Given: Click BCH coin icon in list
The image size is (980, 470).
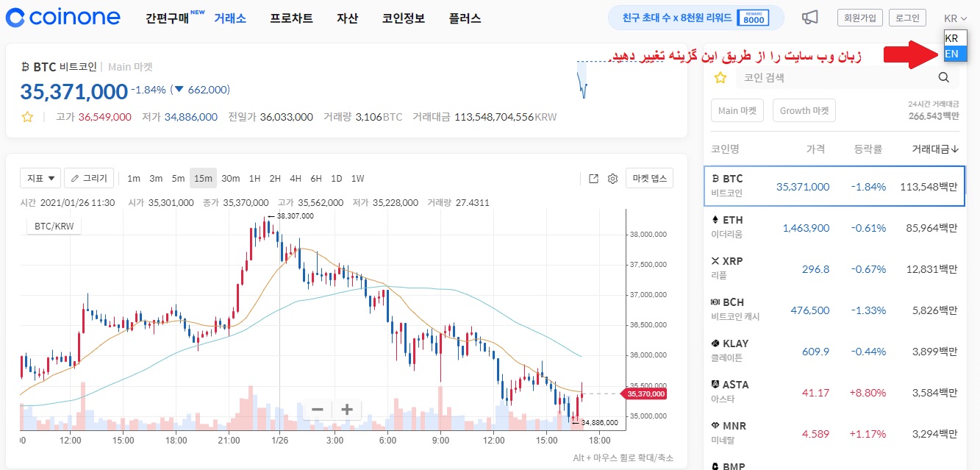Looking at the screenshot, I should coord(715,302).
